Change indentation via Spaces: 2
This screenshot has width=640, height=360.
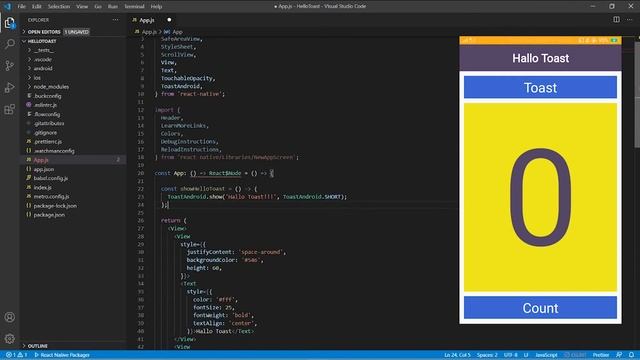pyautogui.click(x=487, y=355)
